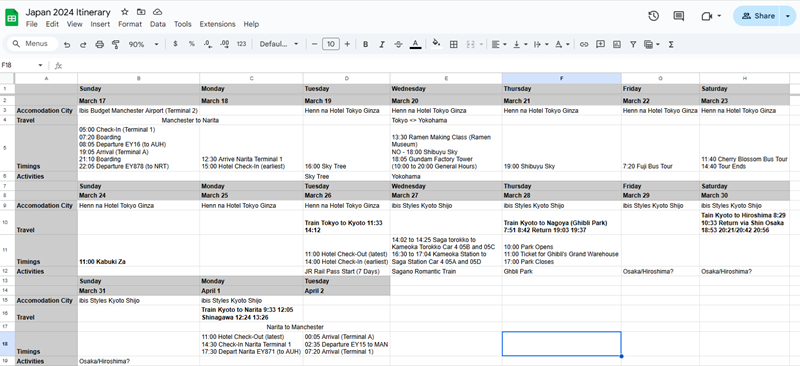Screen dimensions: 800x366
Task: Star the Japan 2024 Itinerary document
Action: (124, 12)
